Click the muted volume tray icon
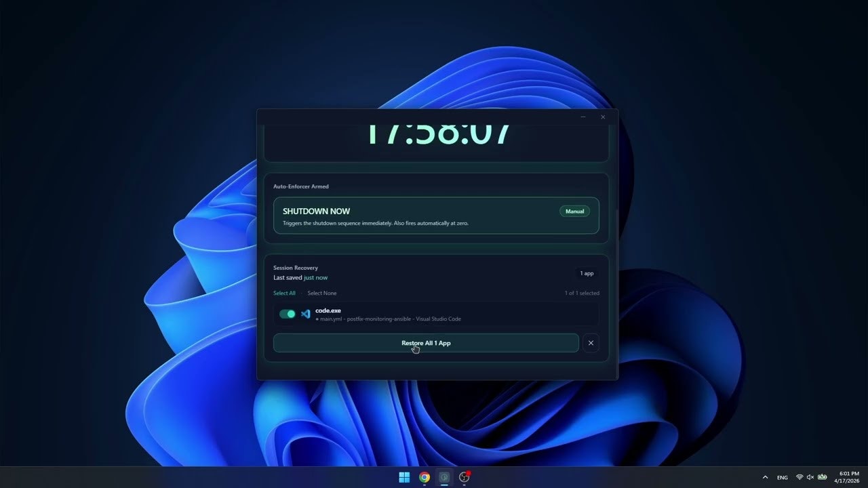Viewport: 868px width, 488px height. point(810,477)
